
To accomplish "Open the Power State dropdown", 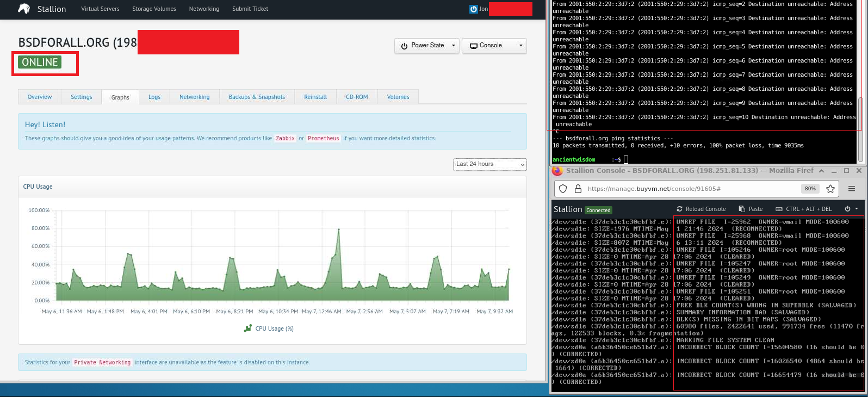I will (x=427, y=46).
